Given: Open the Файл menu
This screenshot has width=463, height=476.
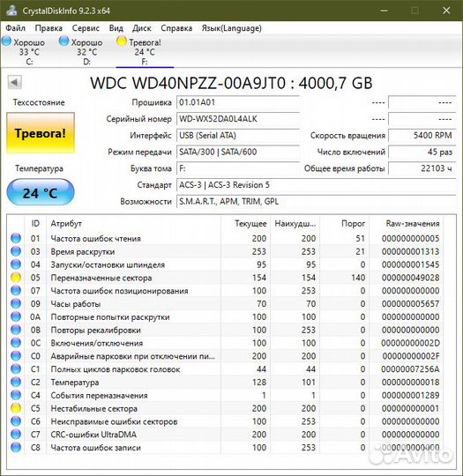Looking at the screenshot, I should 16,28.
